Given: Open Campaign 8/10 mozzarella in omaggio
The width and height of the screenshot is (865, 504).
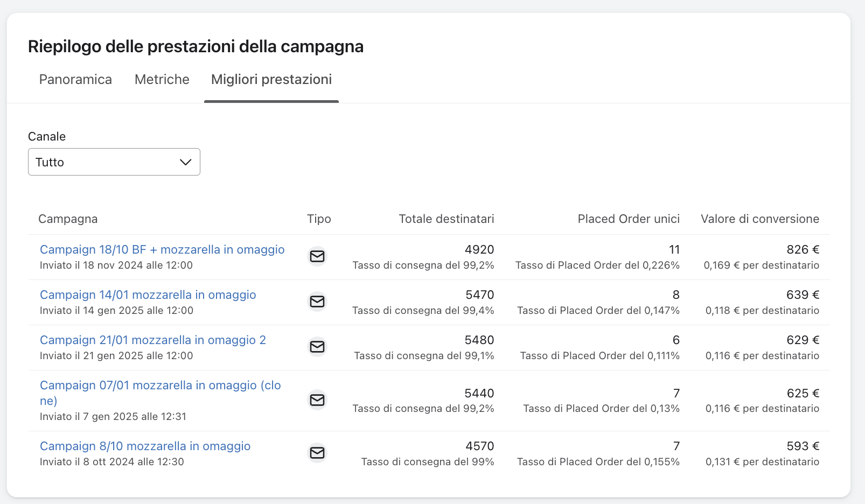Looking at the screenshot, I should coord(145,446).
